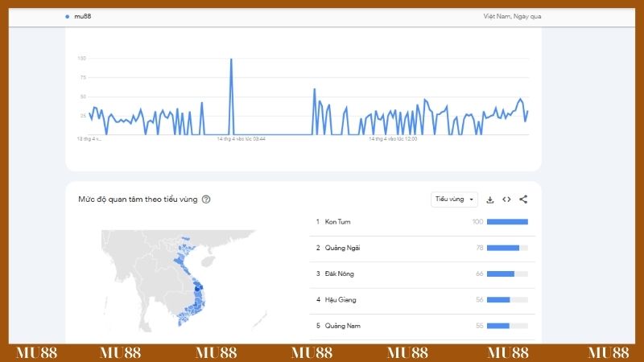
Task: Select the Hậu Giang row
Action: tap(422, 300)
